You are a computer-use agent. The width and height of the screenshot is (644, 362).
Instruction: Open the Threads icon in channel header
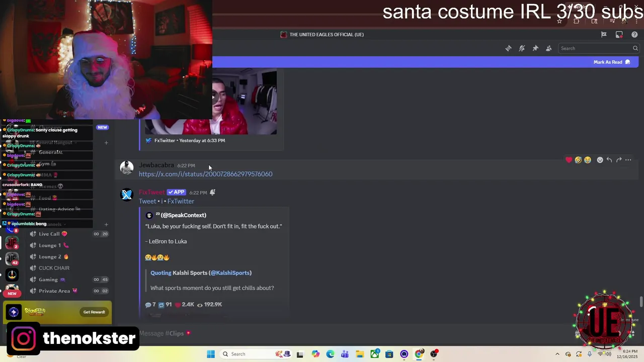(x=508, y=48)
